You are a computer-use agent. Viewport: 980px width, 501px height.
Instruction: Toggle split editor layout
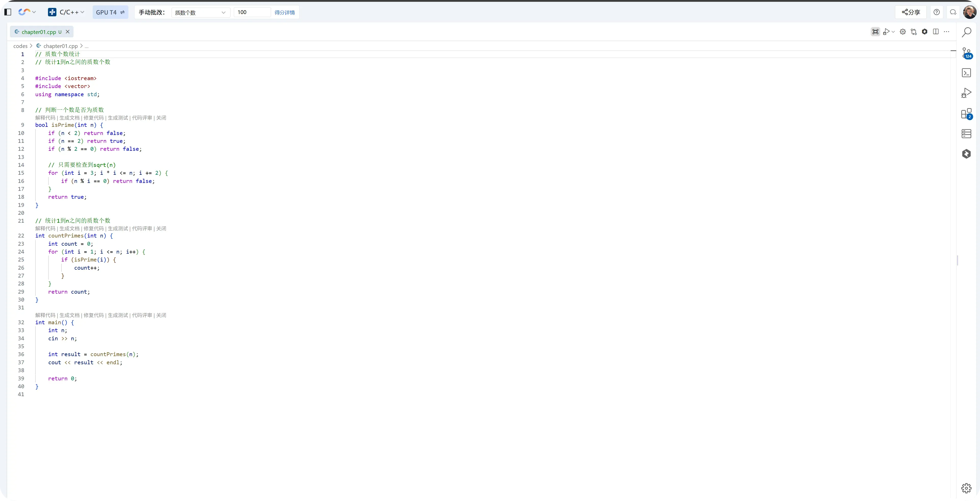click(936, 32)
